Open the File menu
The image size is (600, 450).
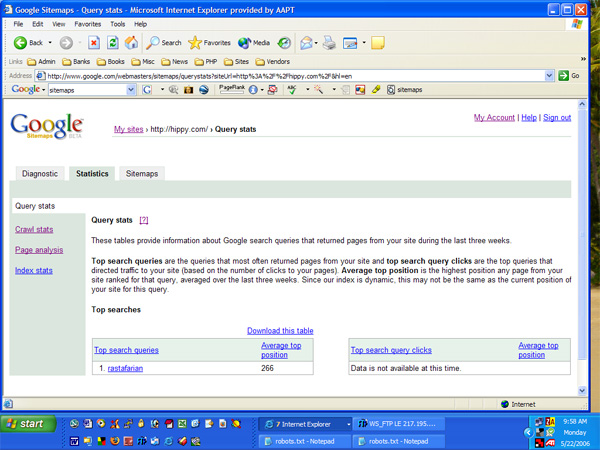(x=18, y=24)
